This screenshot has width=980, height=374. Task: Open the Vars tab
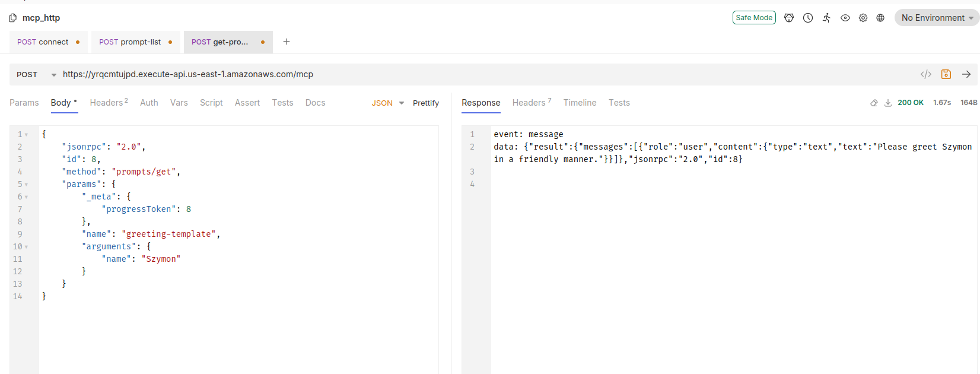click(x=179, y=103)
